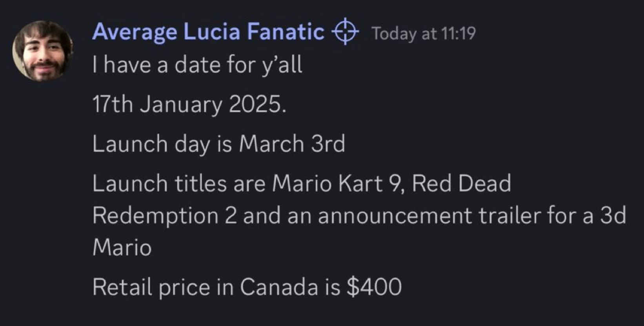Click "March 3rd" in the launch day line
644x326 pixels.
292,144
